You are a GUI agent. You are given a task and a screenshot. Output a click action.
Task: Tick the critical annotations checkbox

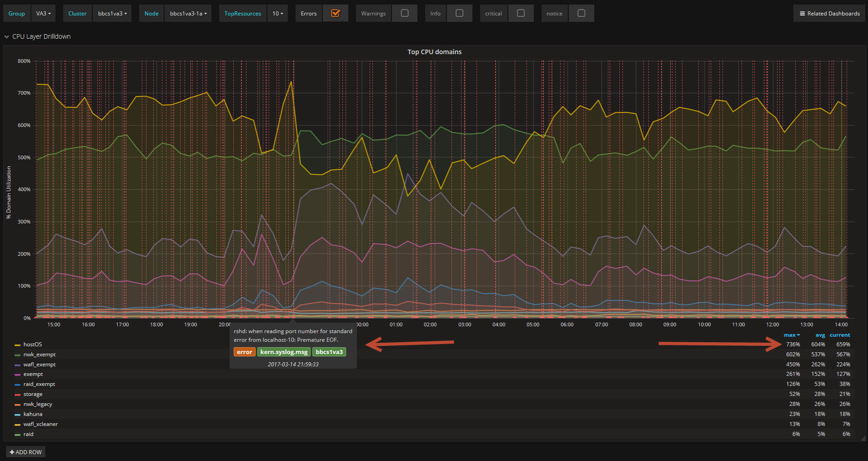pos(521,13)
